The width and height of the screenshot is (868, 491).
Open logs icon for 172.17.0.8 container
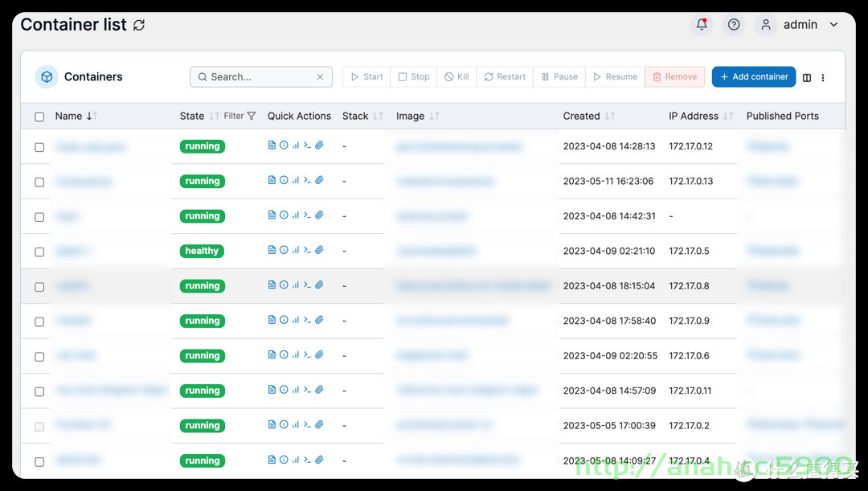272,284
